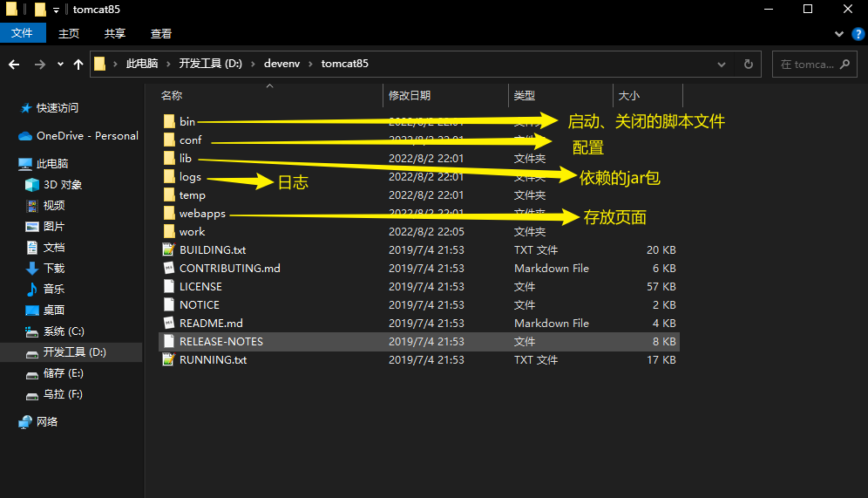Sort files by 类型 column
Viewport: 868px width, 498px height.
[525, 96]
